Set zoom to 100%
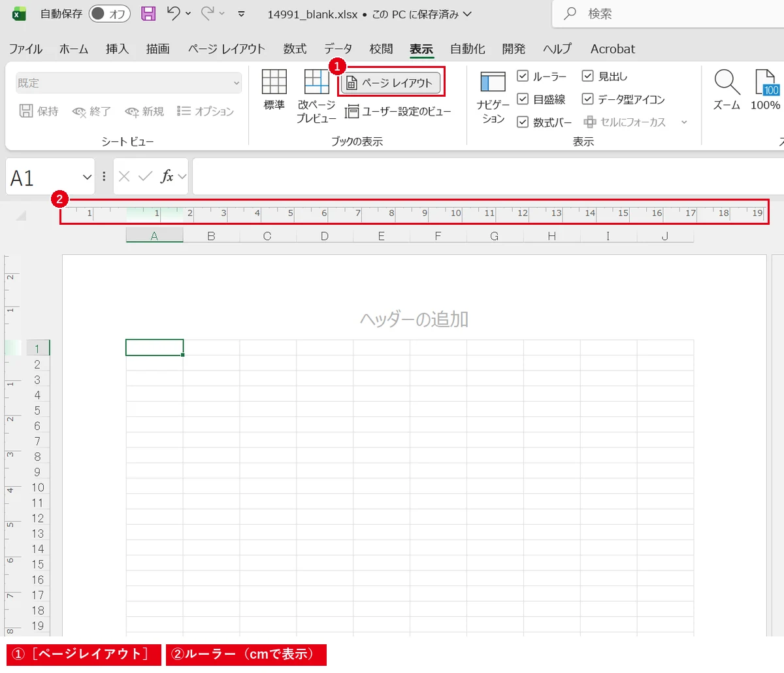Screen dimensions: 784x673 (765, 90)
